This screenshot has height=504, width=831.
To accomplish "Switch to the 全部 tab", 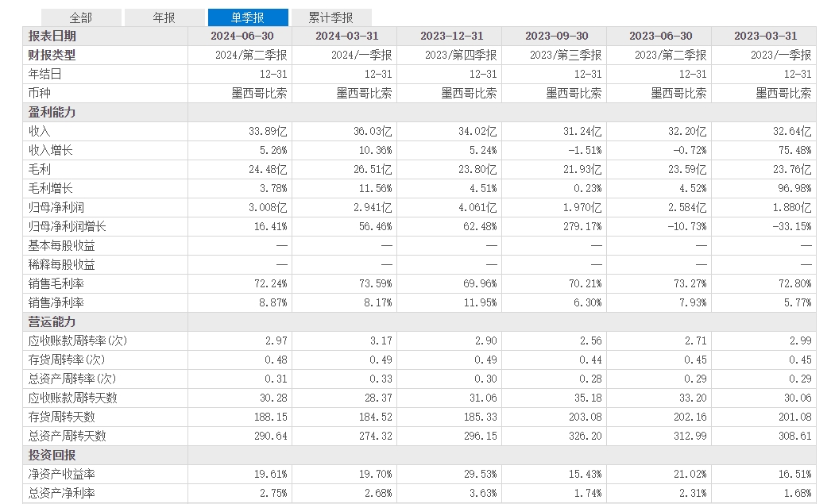I will [x=81, y=17].
